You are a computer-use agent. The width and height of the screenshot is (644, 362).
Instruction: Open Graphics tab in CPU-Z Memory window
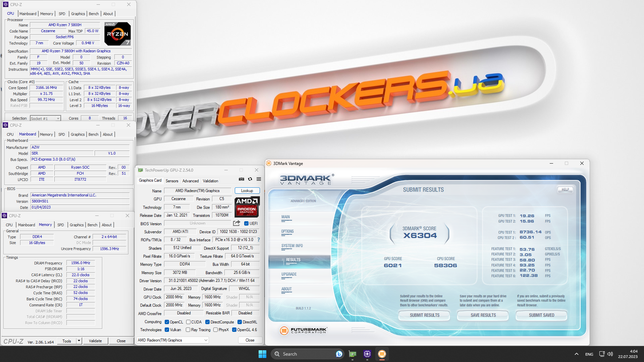[x=77, y=225]
